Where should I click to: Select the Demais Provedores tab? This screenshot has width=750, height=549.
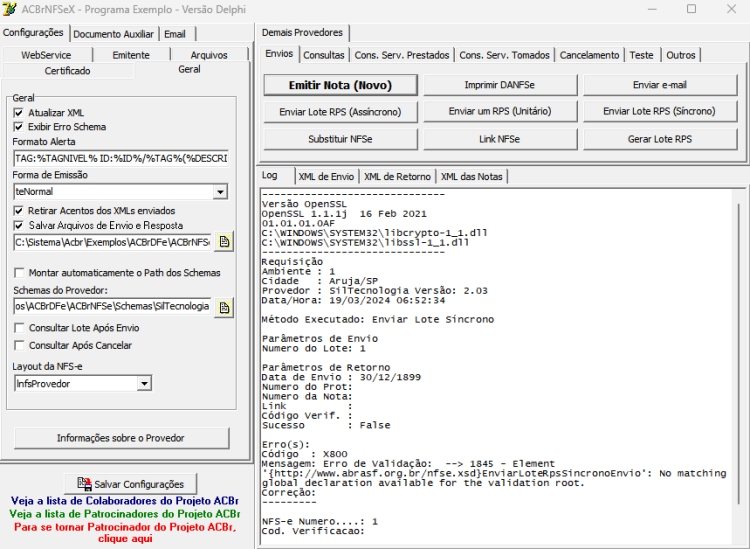tap(302, 33)
